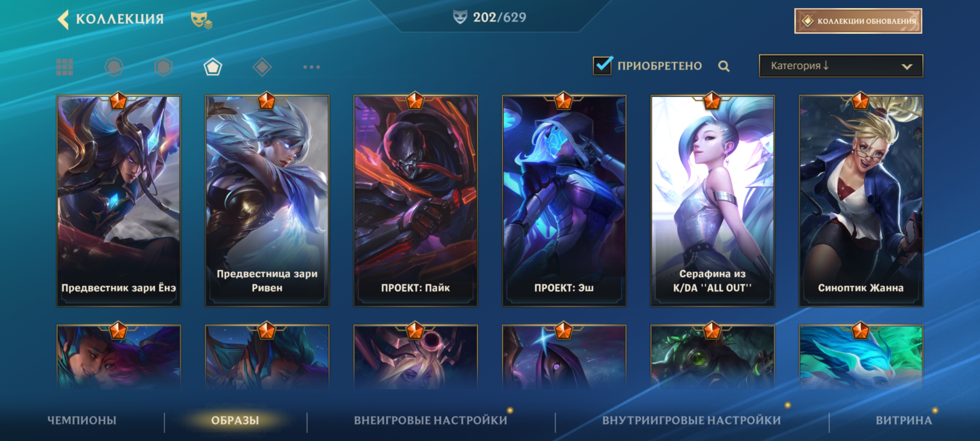Switch to the Чемпионы tab
This screenshot has width=980, height=441.
[x=82, y=420]
